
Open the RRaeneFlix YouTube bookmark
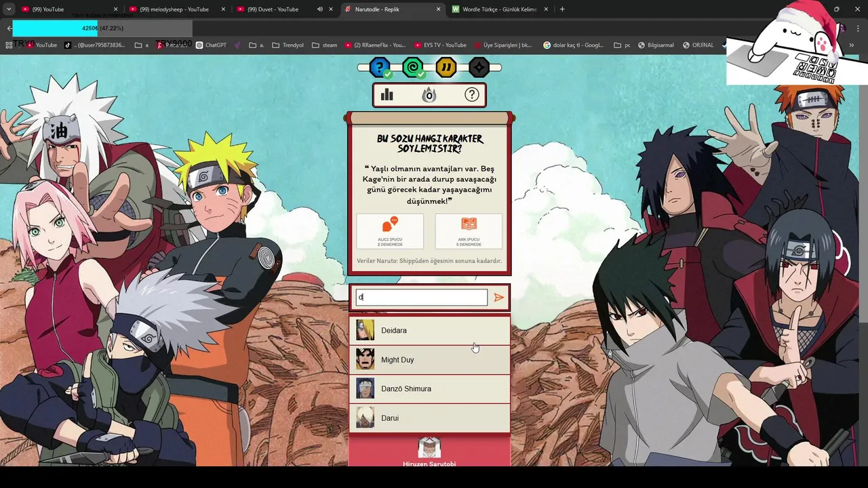375,45
